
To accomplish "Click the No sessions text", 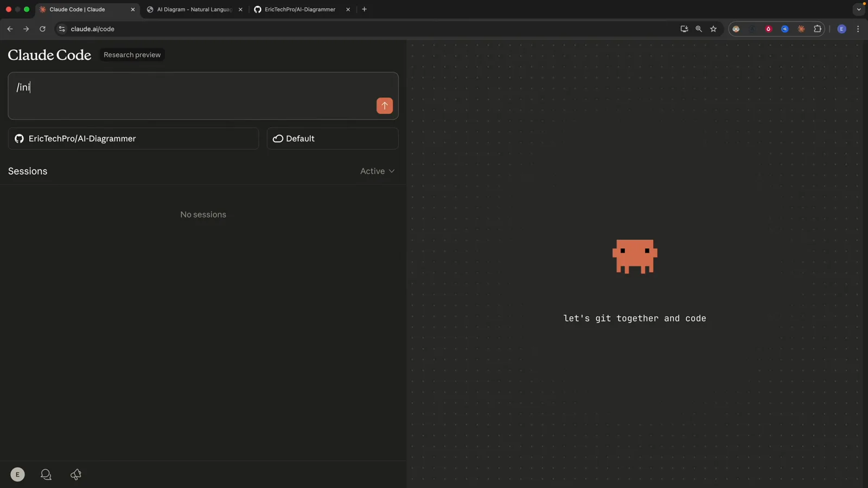I will click(x=203, y=214).
